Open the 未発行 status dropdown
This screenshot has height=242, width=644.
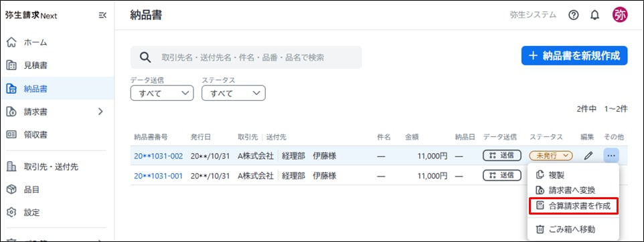[551, 156]
